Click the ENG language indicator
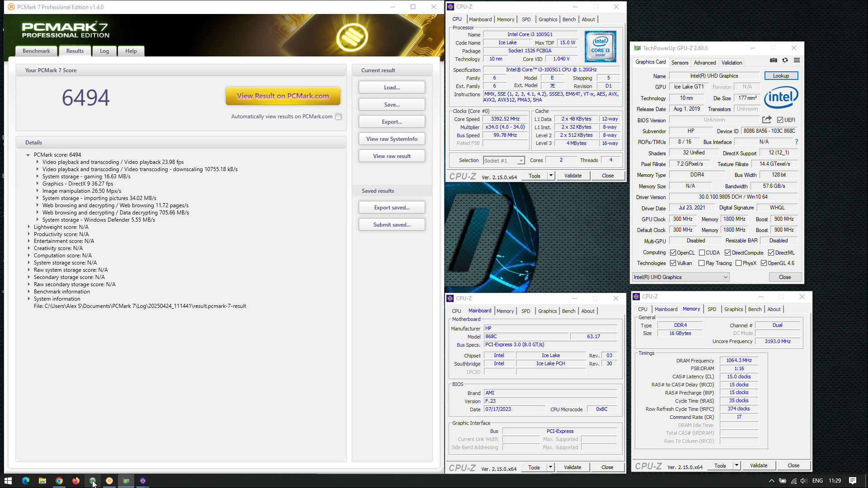 point(817,481)
